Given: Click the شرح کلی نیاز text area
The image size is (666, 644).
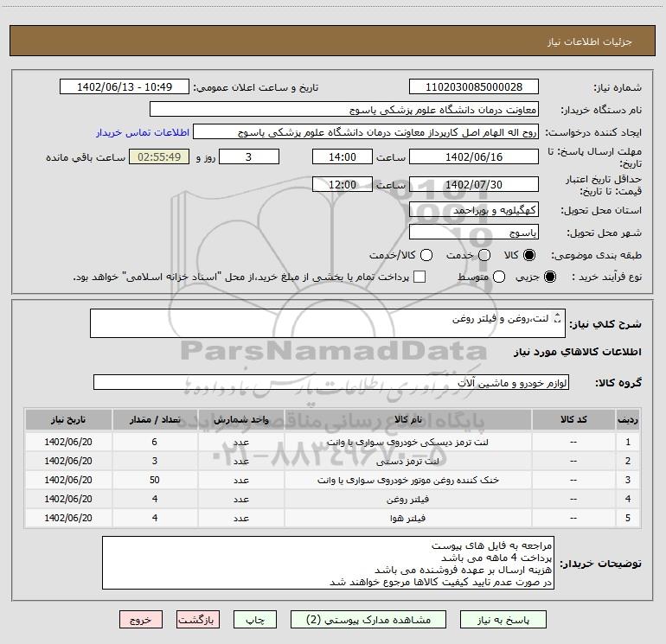Looking at the screenshot, I should tap(328, 323).
